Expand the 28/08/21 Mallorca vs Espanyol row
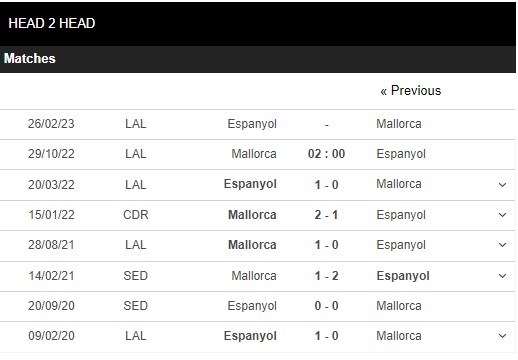 [502, 245]
